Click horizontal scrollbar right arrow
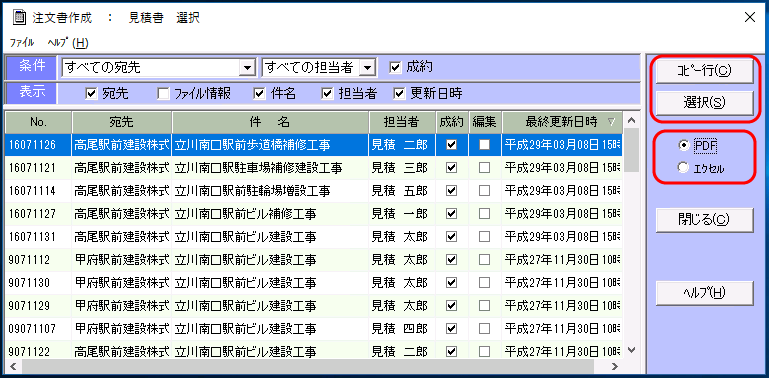Viewport: 769px width, 378px height. click(615, 366)
